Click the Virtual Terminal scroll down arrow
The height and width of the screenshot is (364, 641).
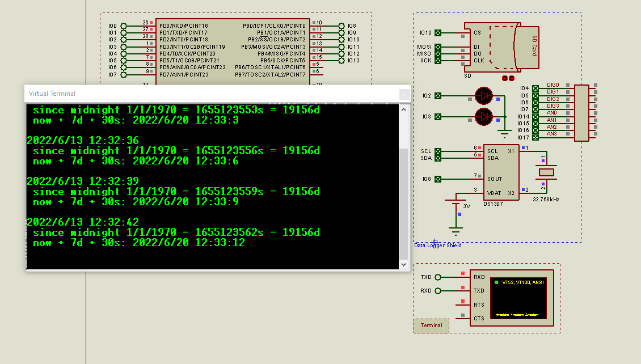tap(403, 264)
